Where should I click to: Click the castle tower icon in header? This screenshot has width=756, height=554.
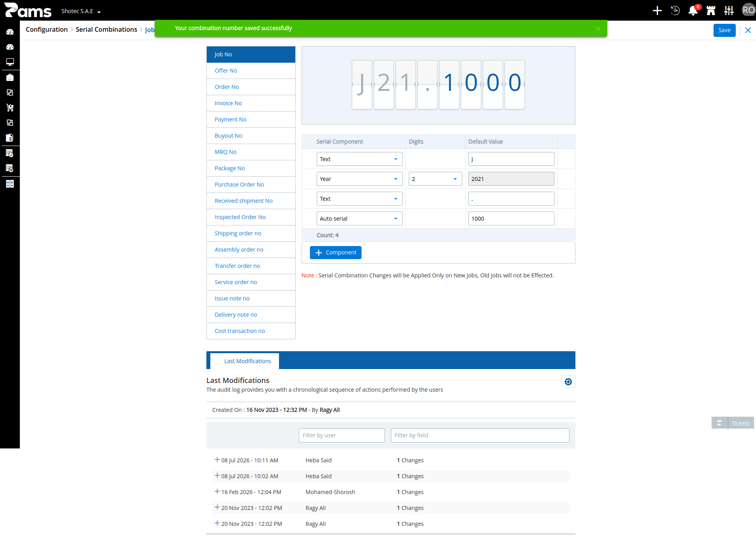click(x=711, y=11)
